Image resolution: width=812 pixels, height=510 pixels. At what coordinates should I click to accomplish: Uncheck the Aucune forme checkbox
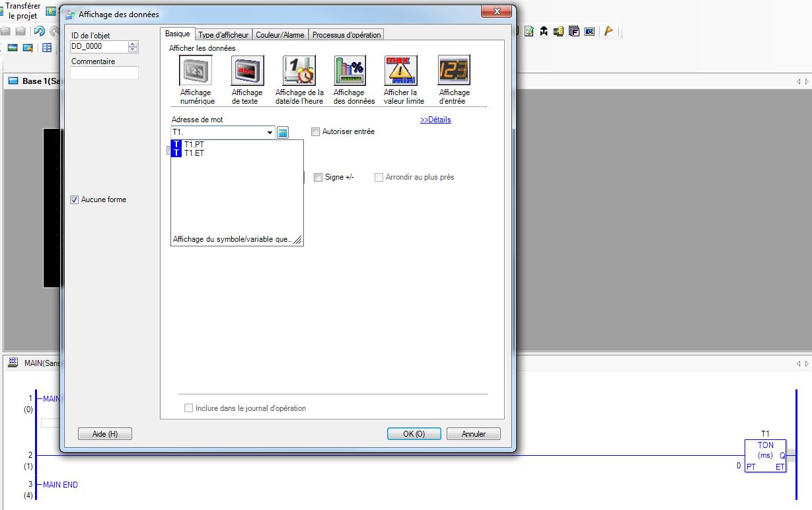click(75, 200)
